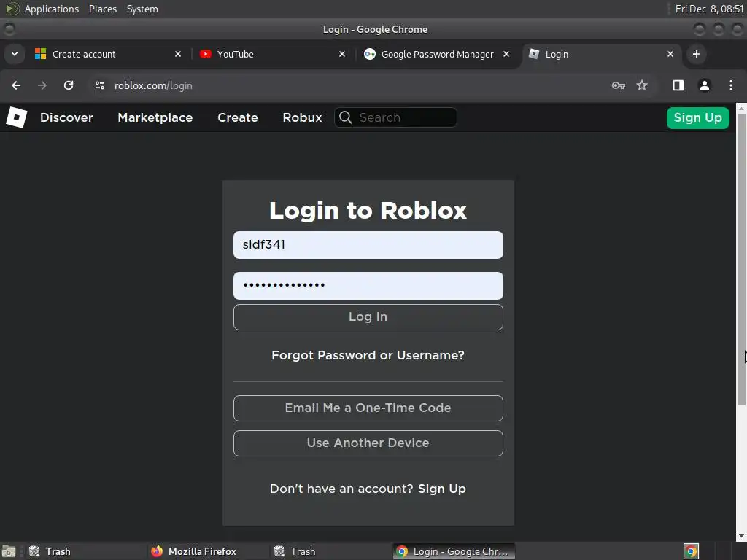Focus the password input field
The width and height of the screenshot is (747, 560).
pos(368,286)
